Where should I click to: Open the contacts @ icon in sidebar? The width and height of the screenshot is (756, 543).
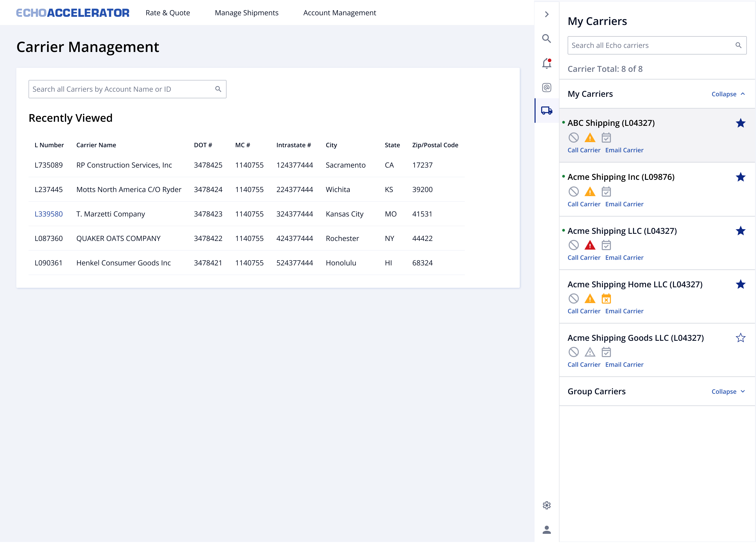pyautogui.click(x=546, y=88)
